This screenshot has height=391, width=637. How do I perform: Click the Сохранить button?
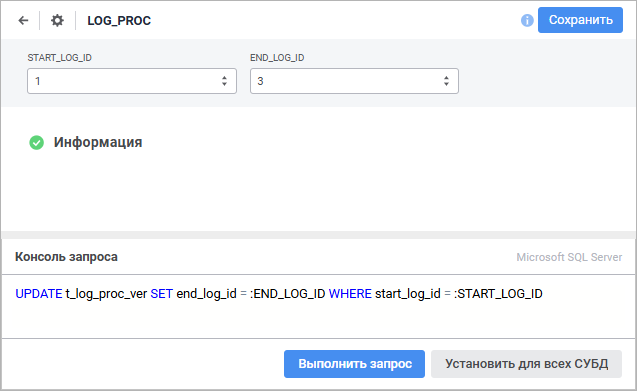[x=580, y=20]
